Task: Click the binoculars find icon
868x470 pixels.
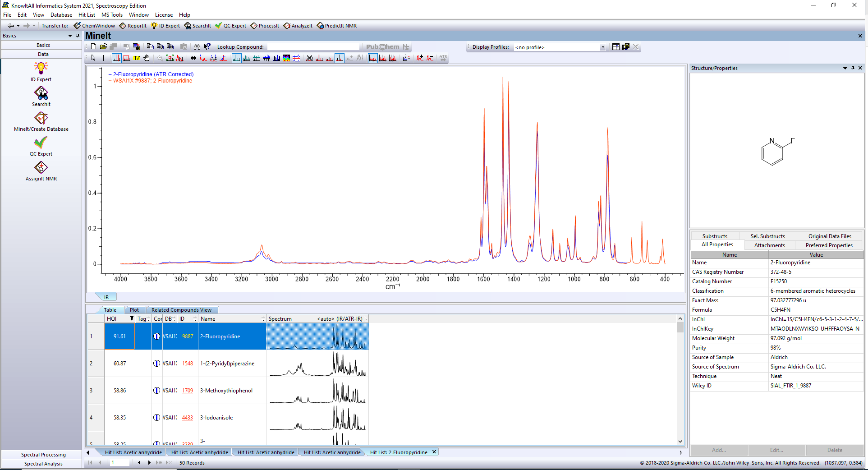Action: point(197,46)
